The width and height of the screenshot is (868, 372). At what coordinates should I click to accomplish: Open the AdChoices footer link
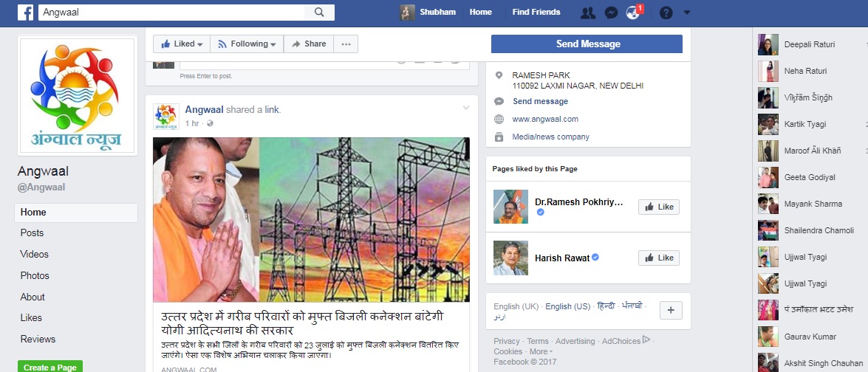coord(626,341)
